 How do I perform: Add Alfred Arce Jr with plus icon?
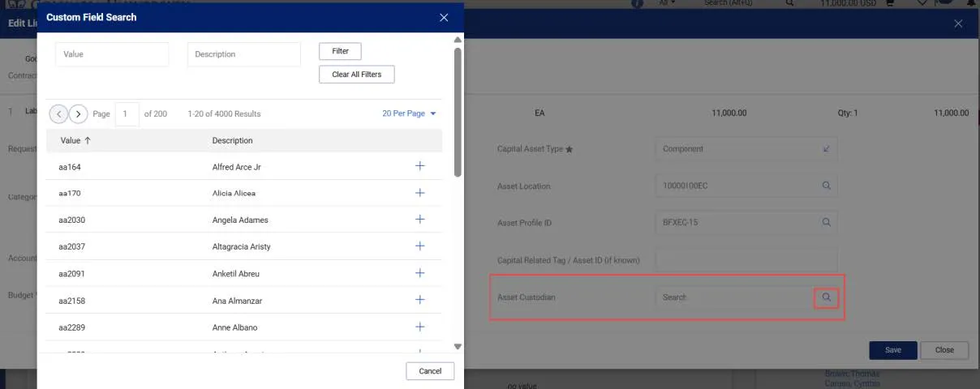pos(419,166)
